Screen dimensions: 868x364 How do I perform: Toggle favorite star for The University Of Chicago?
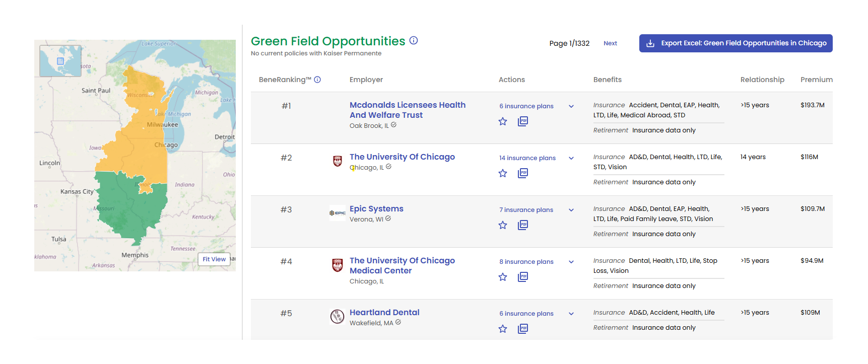503,173
